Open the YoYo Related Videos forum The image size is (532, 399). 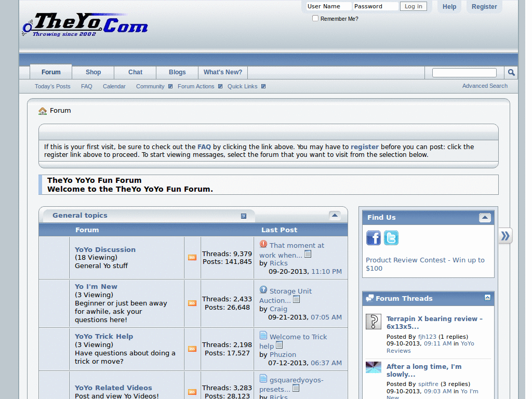click(x=113, y=388)
